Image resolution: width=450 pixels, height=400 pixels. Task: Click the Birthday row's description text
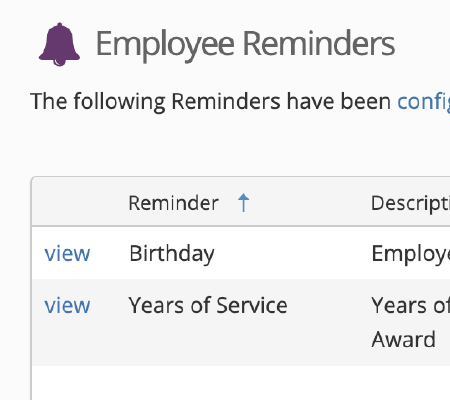[x=411, y=254]
